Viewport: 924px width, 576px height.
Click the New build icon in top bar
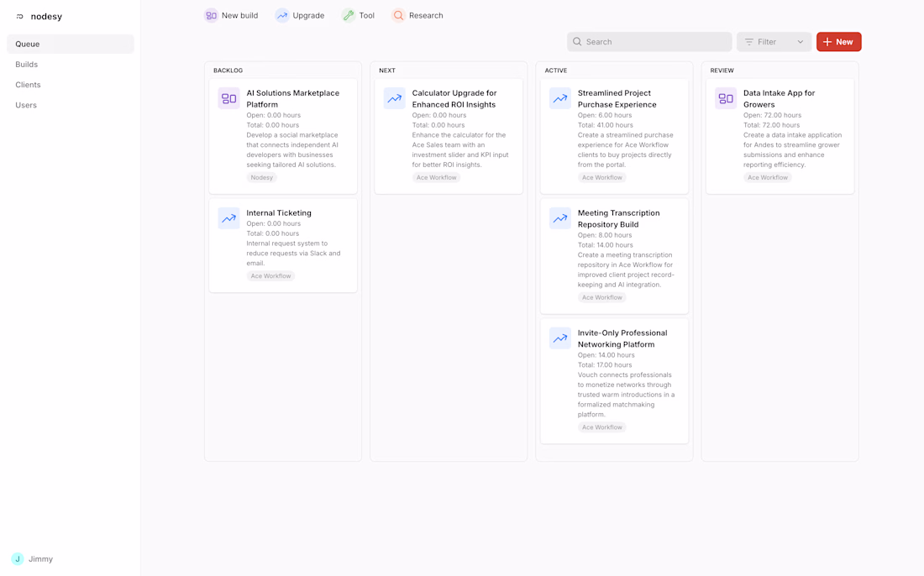(211, 15)
